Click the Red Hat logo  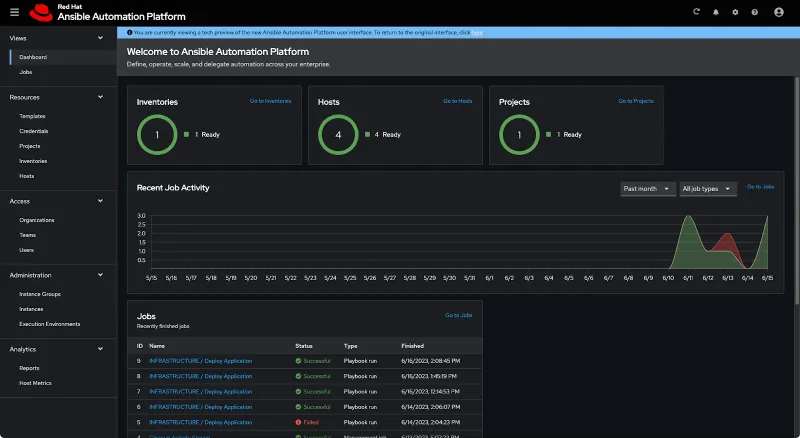coord(40,12)
